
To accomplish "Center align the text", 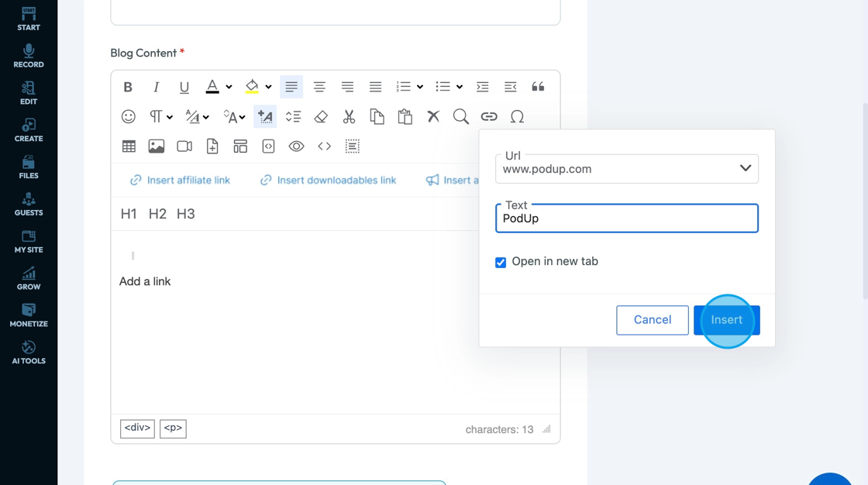I will (x=319, y=87).
